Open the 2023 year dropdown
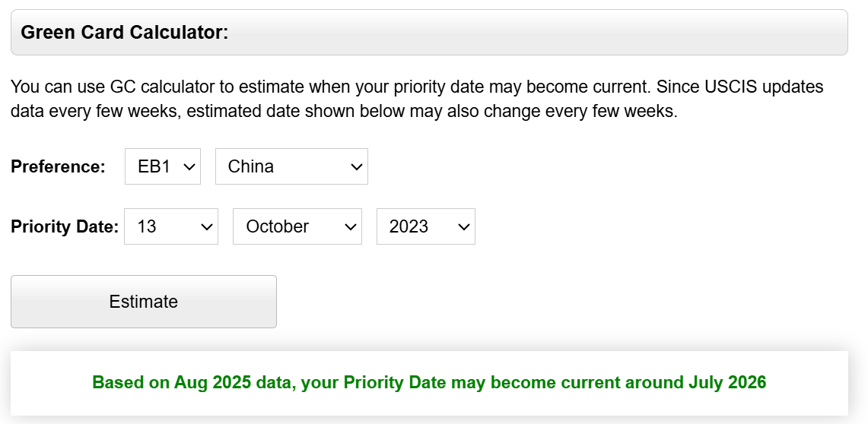The height and width of the screenshot is (424, 868). (425, 226)
